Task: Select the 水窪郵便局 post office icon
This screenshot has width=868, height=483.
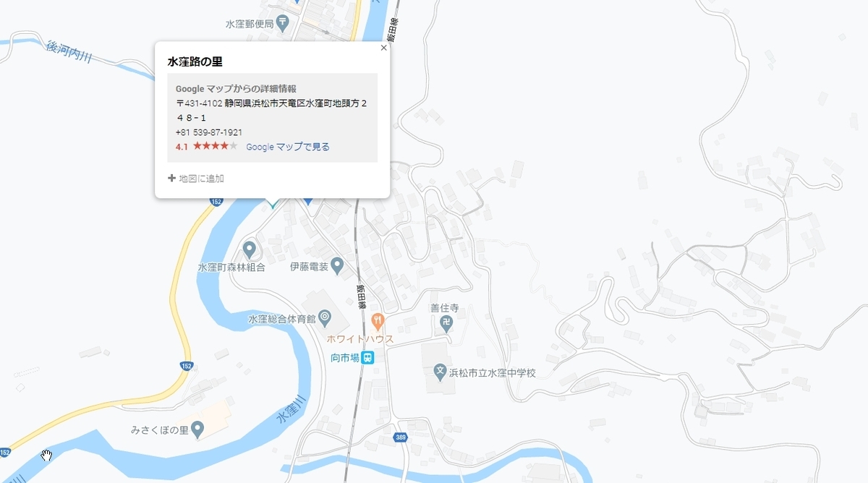Action: [284, 22]
